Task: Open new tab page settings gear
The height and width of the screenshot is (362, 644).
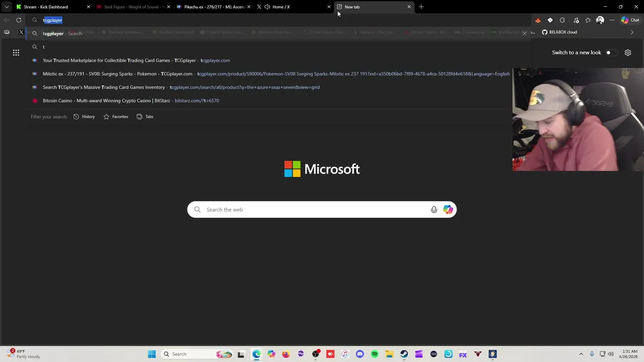Action: tap(628, 52)
